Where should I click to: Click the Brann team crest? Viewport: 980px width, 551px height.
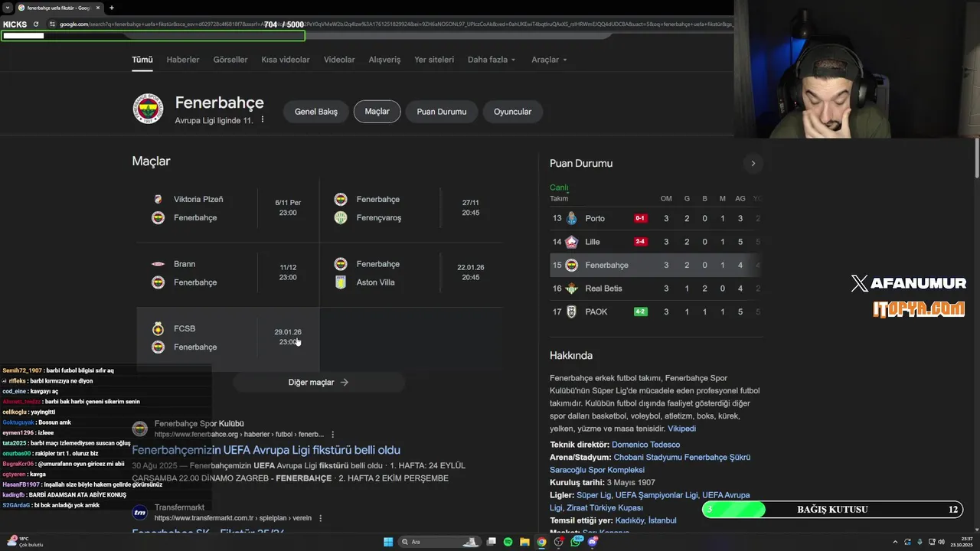coord(158,264)
